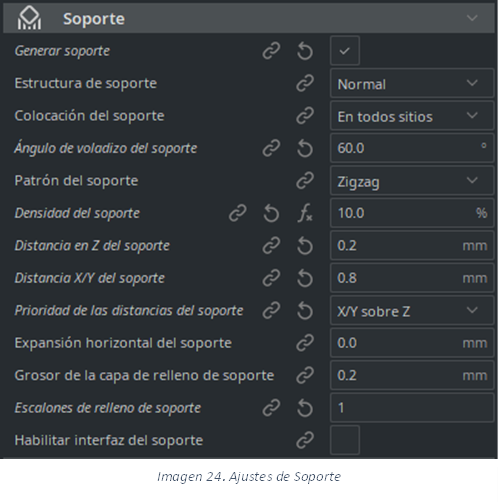
Task: Click the Expansión horizontal del soporte value field
Action: click(x=412, y=343)
